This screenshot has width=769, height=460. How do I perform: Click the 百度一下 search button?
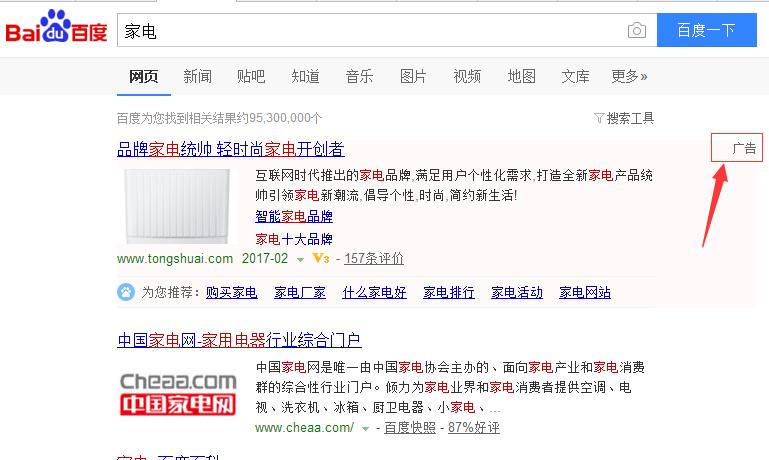click(x=707, y=30)
